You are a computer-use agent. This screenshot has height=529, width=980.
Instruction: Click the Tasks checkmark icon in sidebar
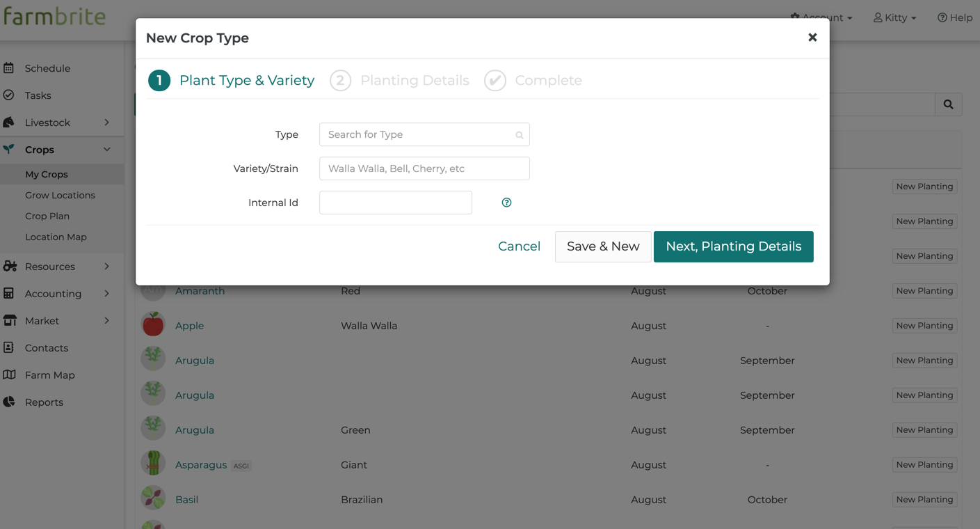click(x=8, y=95)
